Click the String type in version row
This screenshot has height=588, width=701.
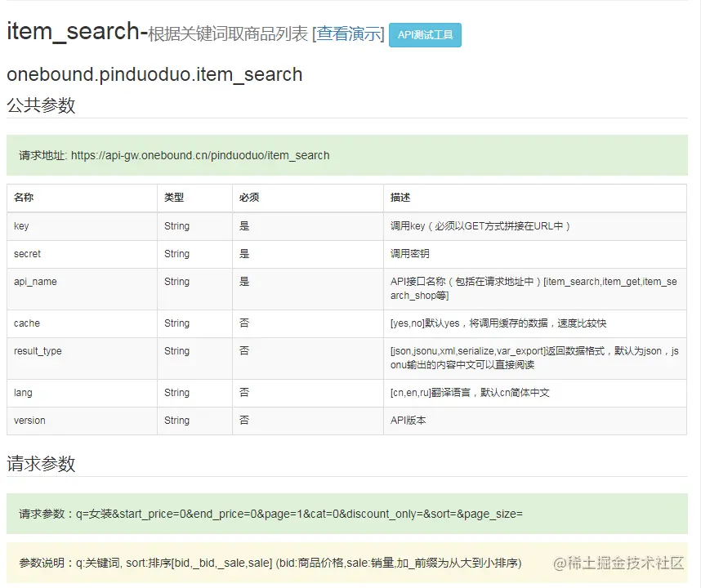coord(176,421)
